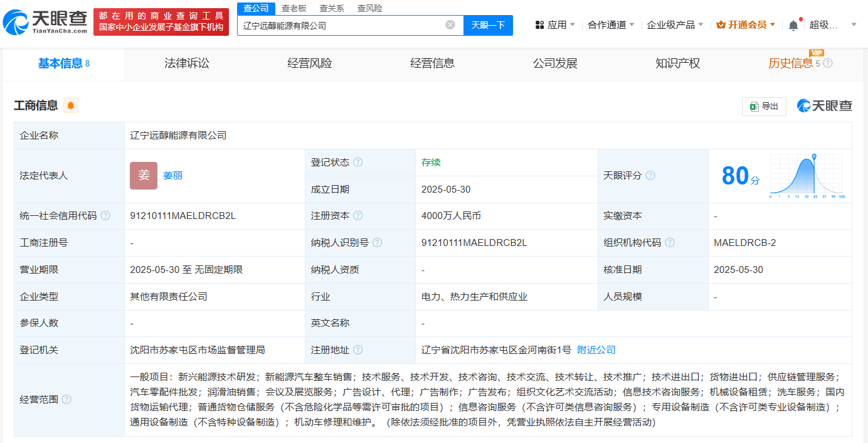Image resolution: width=868 pixels, height=443 pixels.
Task: Click help icon next to 登记状态
Action: click(357, 163)
